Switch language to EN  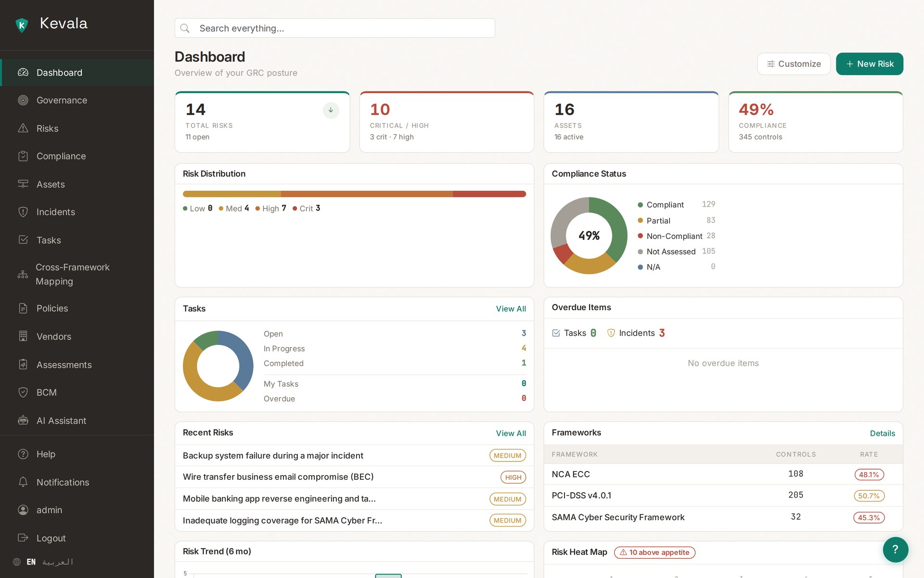31,562
